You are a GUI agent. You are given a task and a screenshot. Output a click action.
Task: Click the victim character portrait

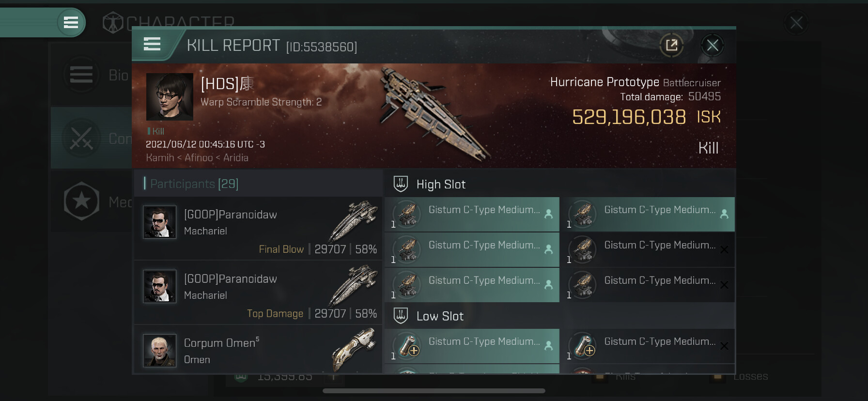point(170,97)
